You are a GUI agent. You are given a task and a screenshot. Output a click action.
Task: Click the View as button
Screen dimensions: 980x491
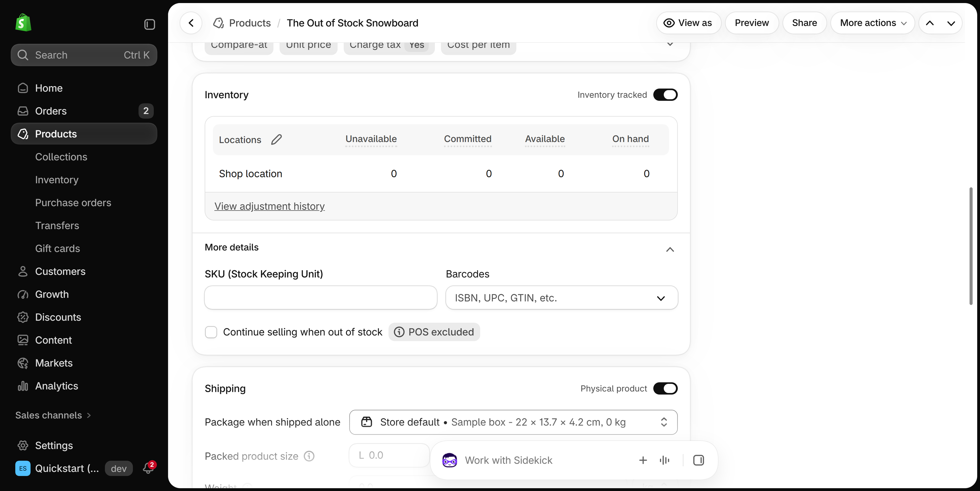click(688, 23)
